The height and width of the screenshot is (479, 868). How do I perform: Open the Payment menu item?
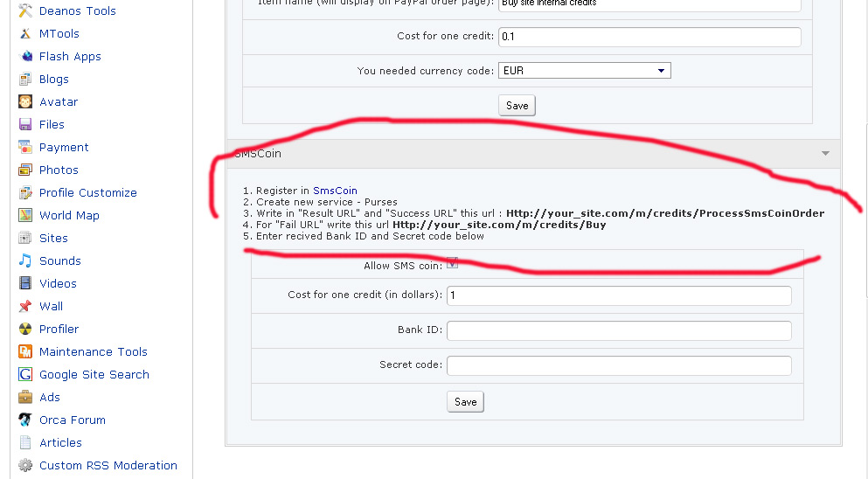[x=64, y=147]
